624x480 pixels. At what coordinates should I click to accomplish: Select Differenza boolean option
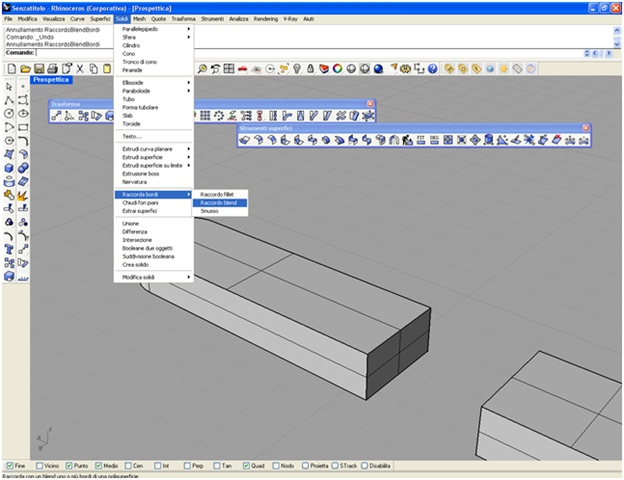coord(154,232)
